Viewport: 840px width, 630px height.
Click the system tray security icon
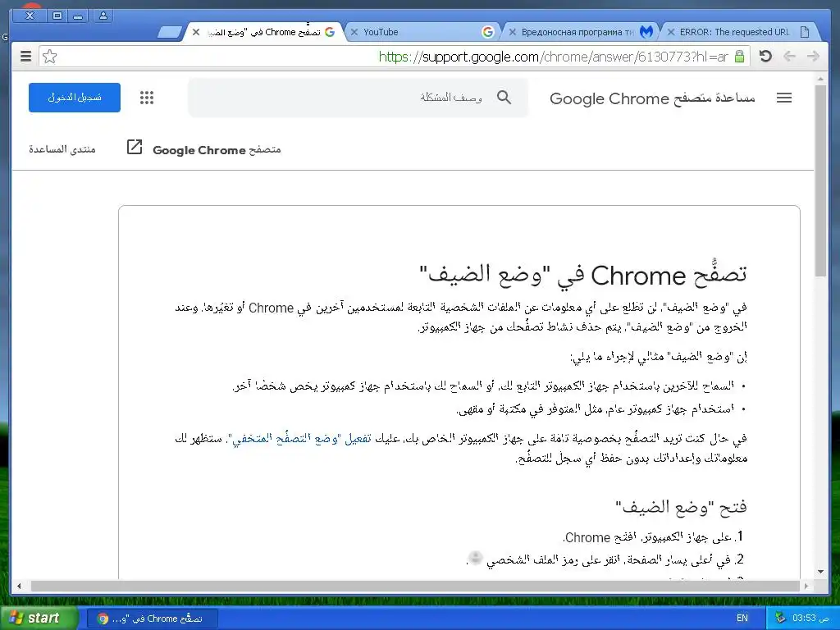pyautogui.click(x=779, y=618)
